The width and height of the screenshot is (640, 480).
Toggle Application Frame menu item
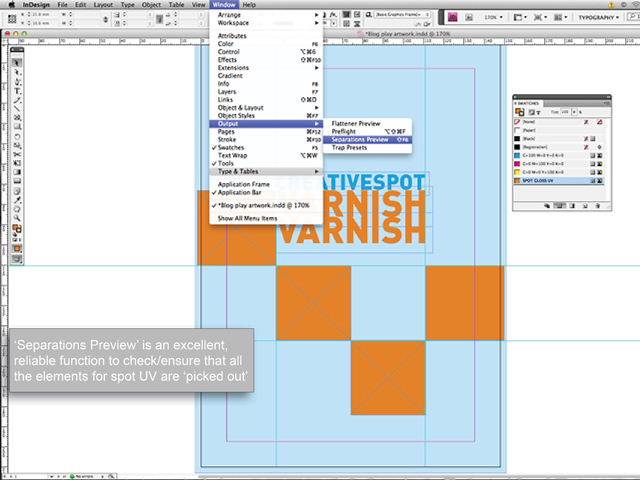(x=266, y=184)
